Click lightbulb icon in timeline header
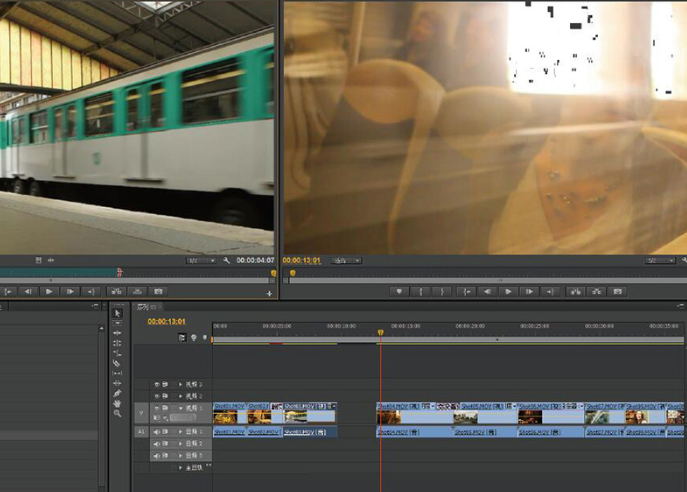This screenshot has width=687, height=492. tap(193, 338)
